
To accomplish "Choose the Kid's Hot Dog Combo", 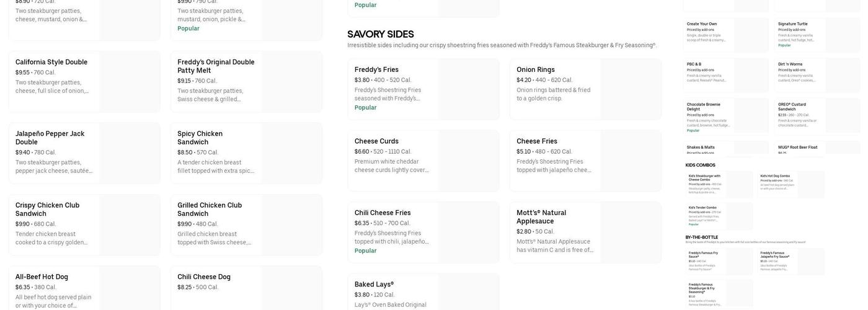I will [775, 176].
